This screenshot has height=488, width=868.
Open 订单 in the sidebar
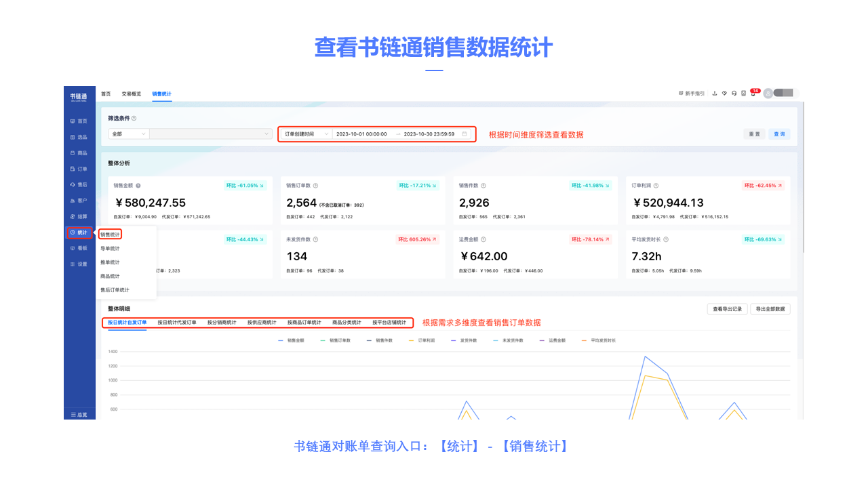[x=79, y=169]
